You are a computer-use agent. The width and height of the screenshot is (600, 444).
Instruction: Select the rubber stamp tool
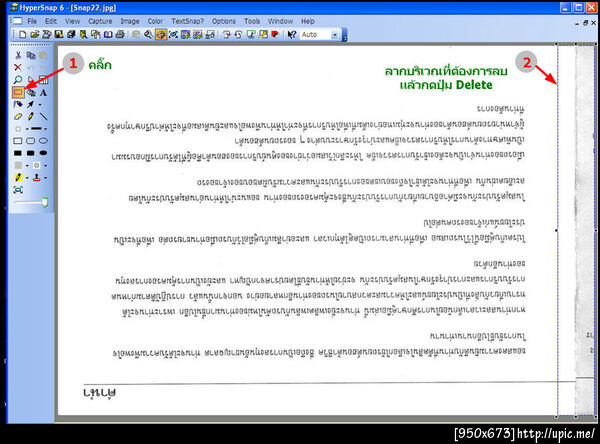37,178
